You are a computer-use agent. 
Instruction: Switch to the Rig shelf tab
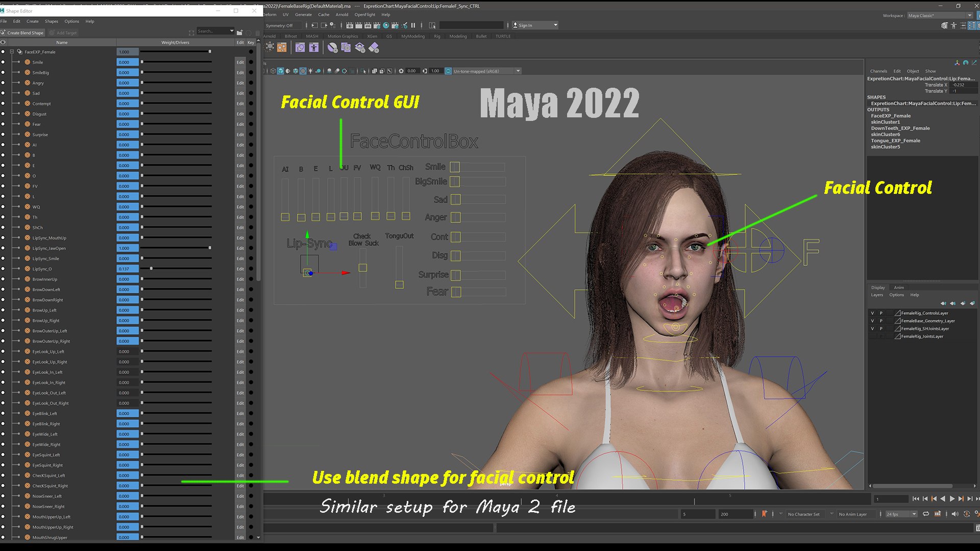point(437,36)
